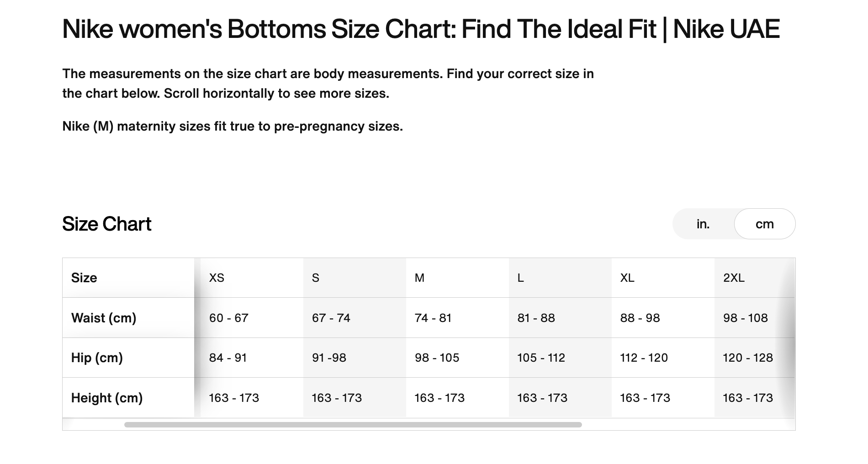
Task: Click the Size header cell
Action: click(84, 278)
